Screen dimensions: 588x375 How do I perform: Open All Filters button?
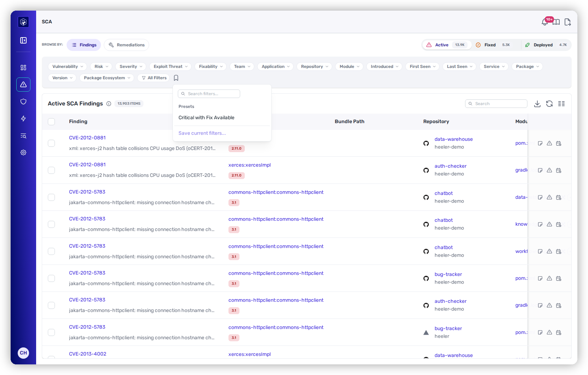pyautogui.click(x=153, y=78)
